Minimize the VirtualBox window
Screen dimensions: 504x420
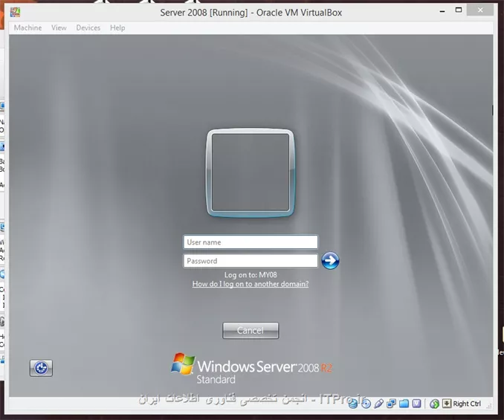click(442, 10)
